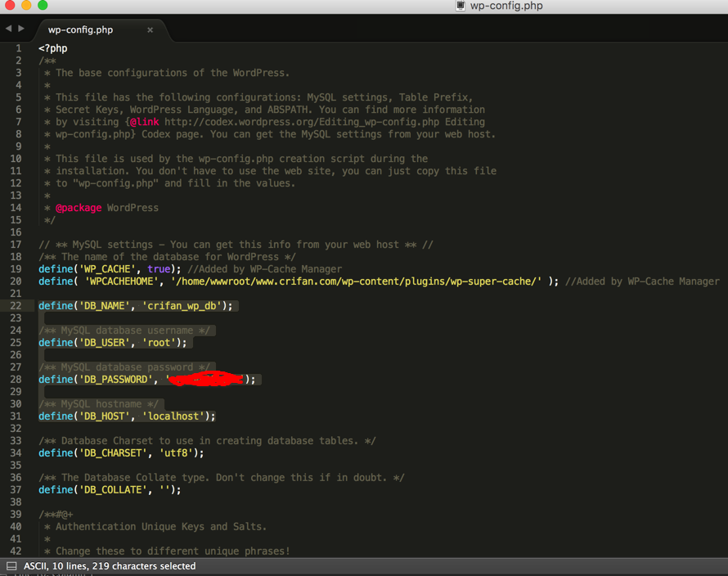
Task: Click 'DB_CHARSET' constant on line 34
Action: coord(113,453)
